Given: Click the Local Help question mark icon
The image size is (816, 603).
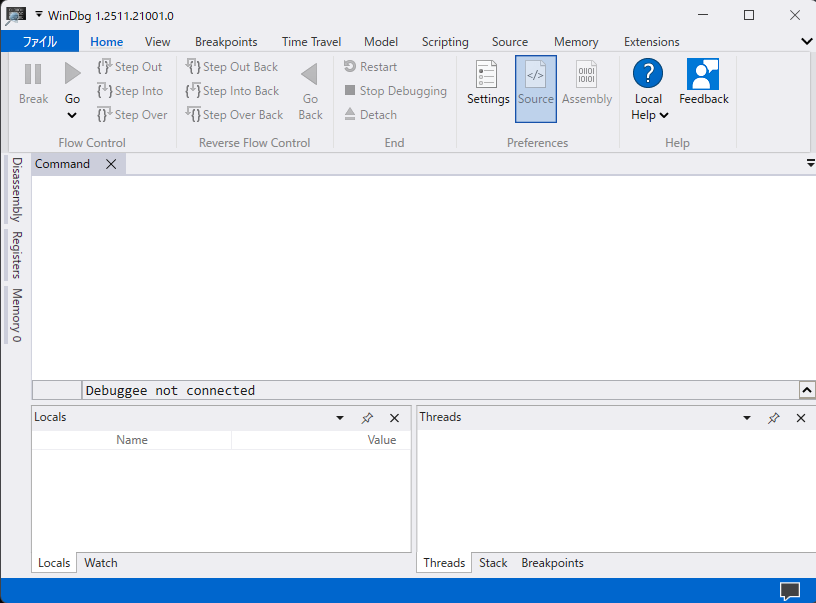Looking at the screenshot, I should (x=648, y=74).
